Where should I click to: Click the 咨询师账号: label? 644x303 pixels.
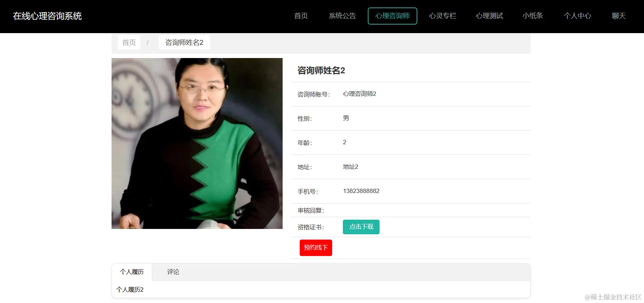[x=314, y=94]
